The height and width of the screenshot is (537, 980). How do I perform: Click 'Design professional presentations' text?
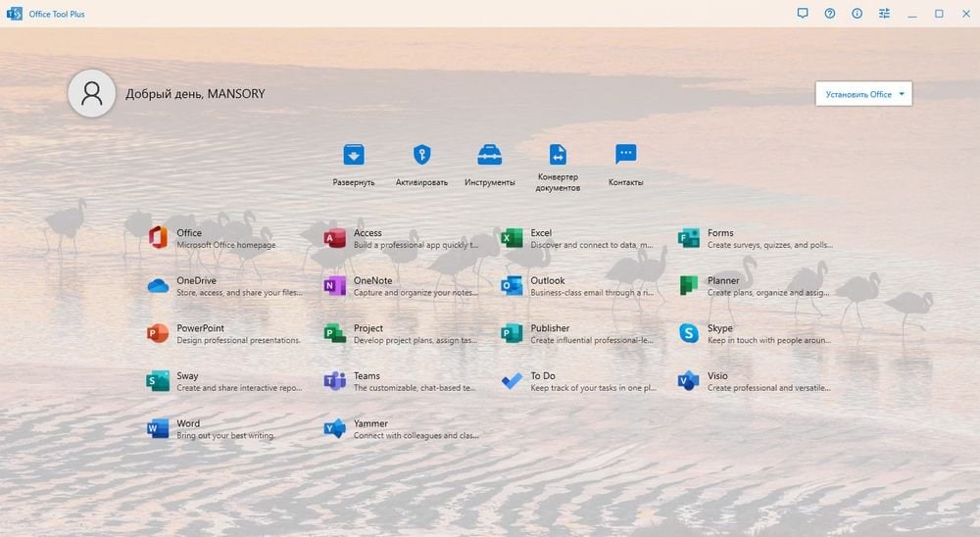[x=238, y=340]
